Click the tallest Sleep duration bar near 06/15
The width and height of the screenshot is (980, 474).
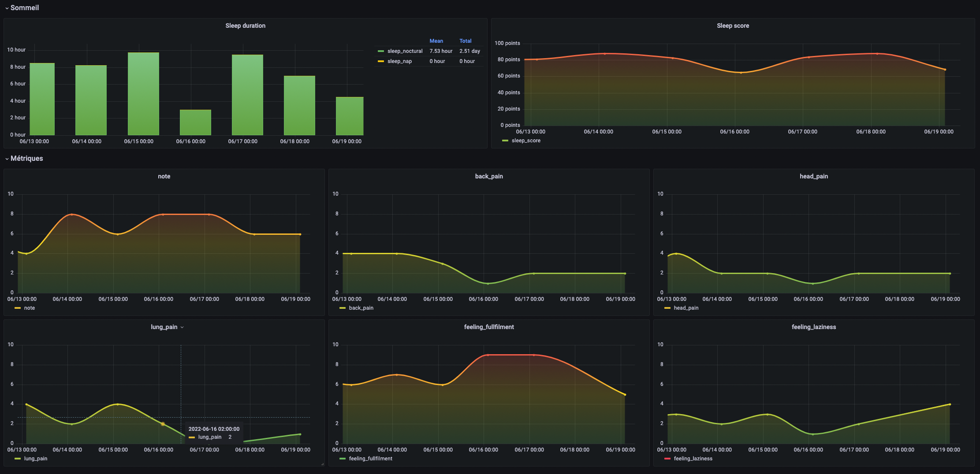coord(143,94)
